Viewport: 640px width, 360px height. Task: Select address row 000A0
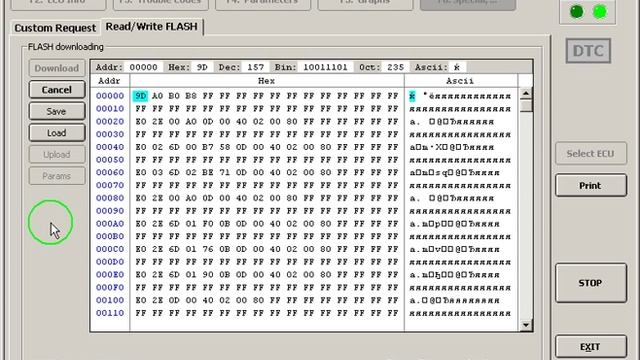[x=110, y=224]
